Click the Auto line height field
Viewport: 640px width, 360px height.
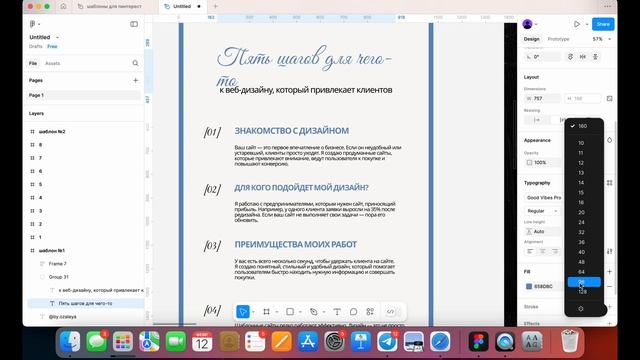pos(542,231)
